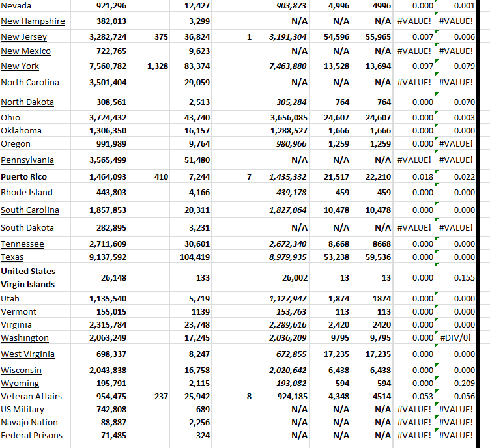Click the Pennsylvania hyperlink

click(x=27, y=160)
